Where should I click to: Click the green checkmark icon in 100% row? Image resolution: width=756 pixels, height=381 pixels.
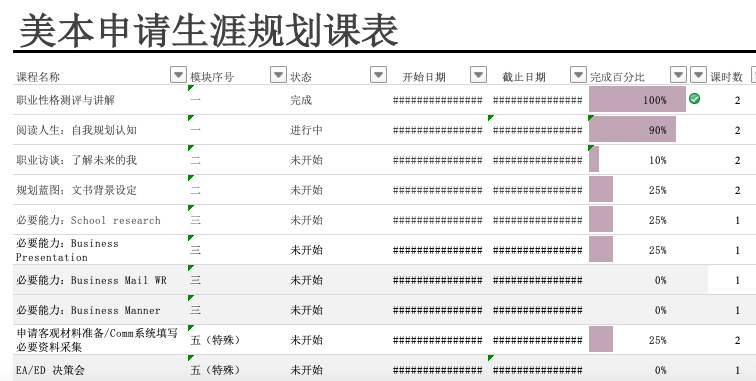(695, 99)
